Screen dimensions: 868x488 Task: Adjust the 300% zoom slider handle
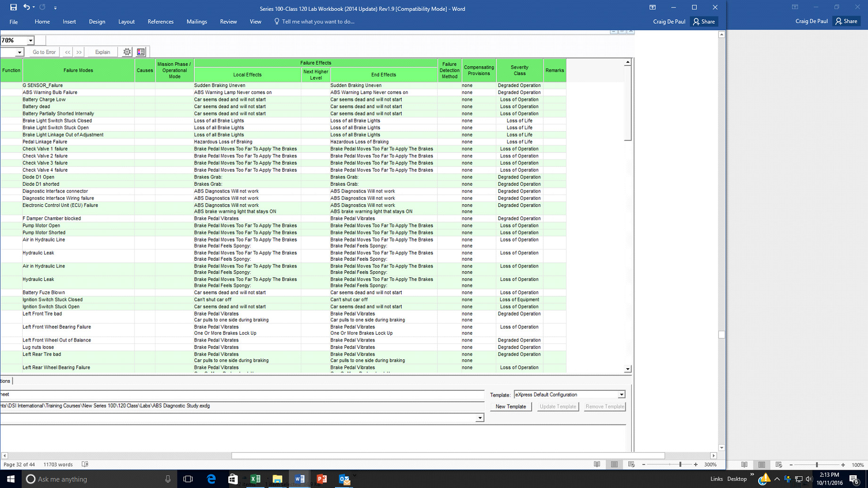click(x=680, y=464)
